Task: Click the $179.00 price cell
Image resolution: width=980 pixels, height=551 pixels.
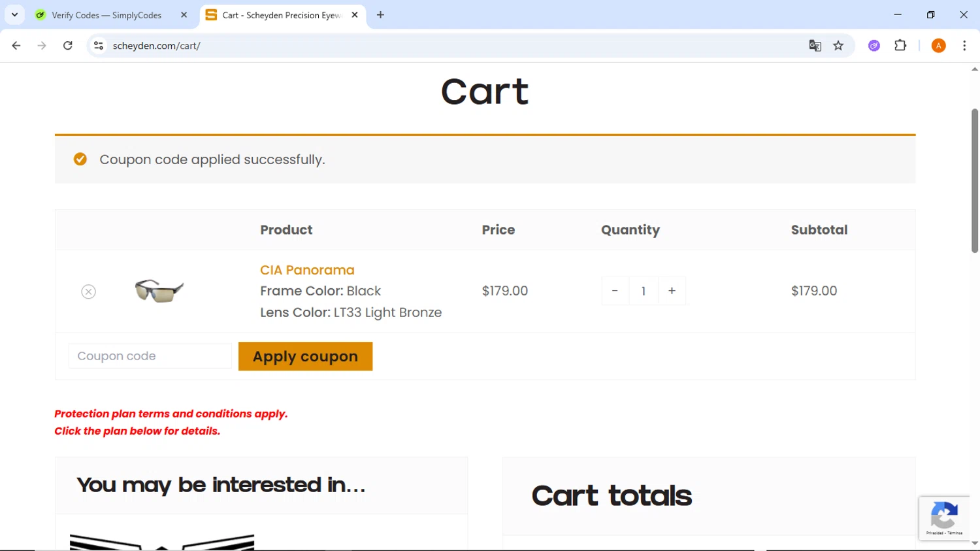Action: (505, 291)
